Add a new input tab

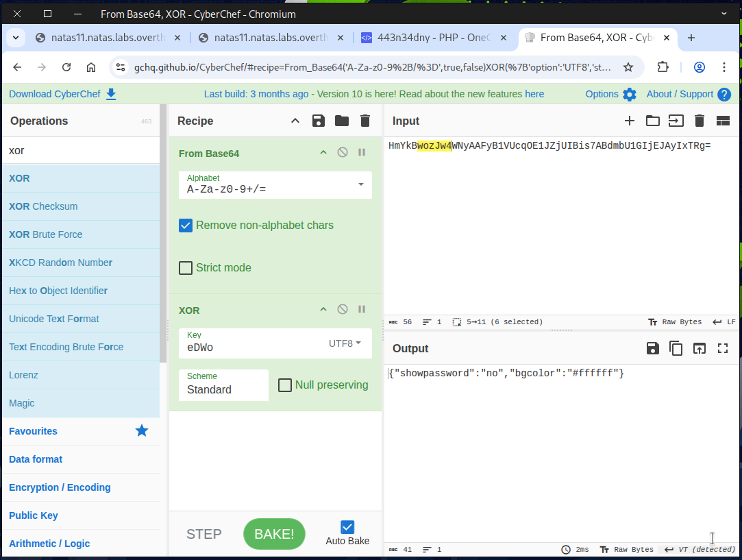coord(629,121)
